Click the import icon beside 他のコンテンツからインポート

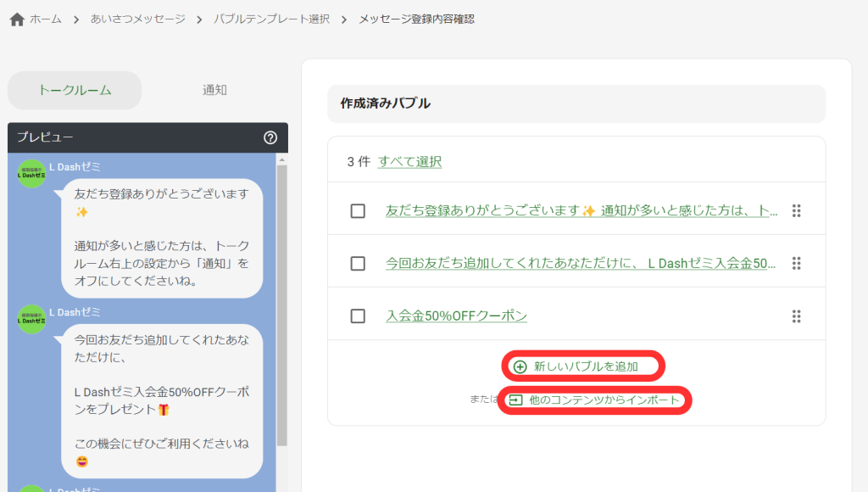[515, 400]
